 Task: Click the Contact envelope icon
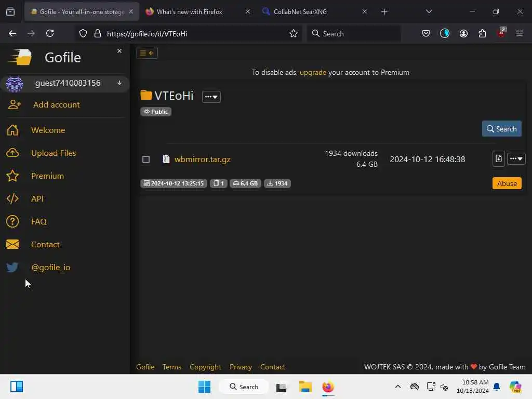12,244
